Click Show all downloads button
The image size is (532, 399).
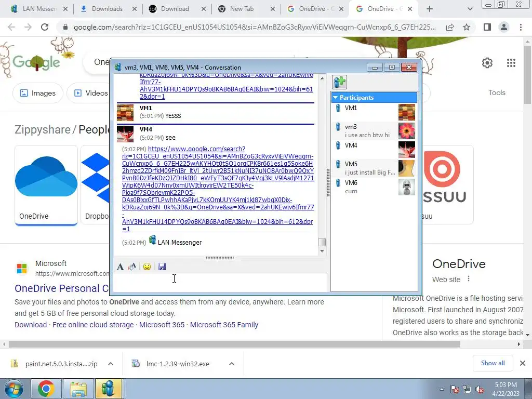pyautogui.click(x=493, y=363)
